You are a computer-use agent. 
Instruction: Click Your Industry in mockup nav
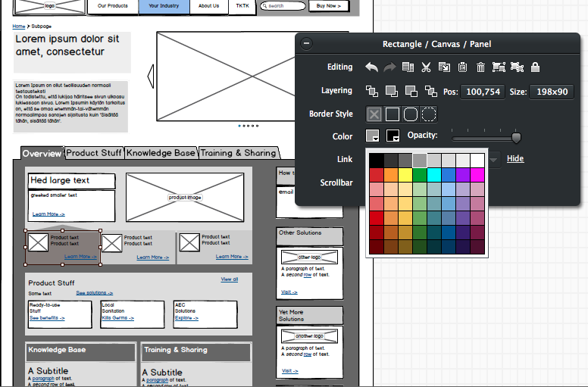coord(164,6)
